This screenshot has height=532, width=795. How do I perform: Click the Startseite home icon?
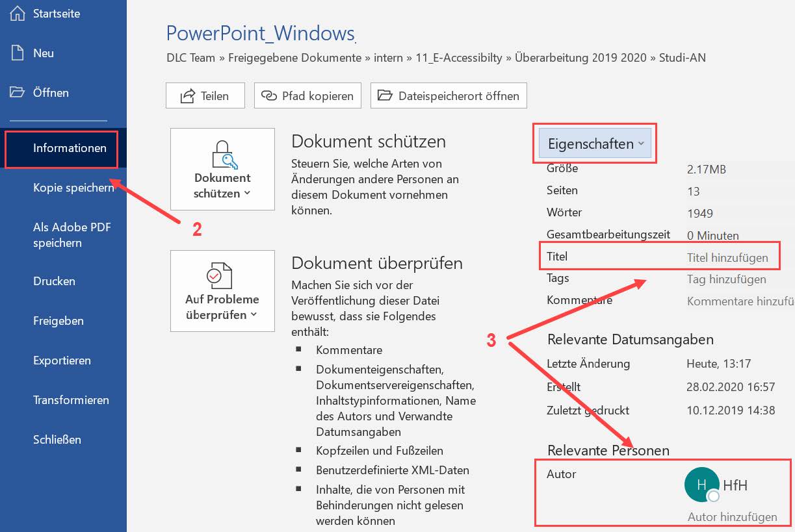[18, 13]
